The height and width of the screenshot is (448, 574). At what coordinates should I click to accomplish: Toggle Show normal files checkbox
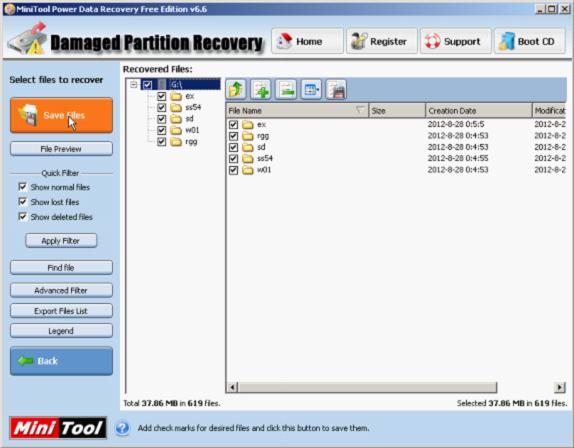[23, 187]
